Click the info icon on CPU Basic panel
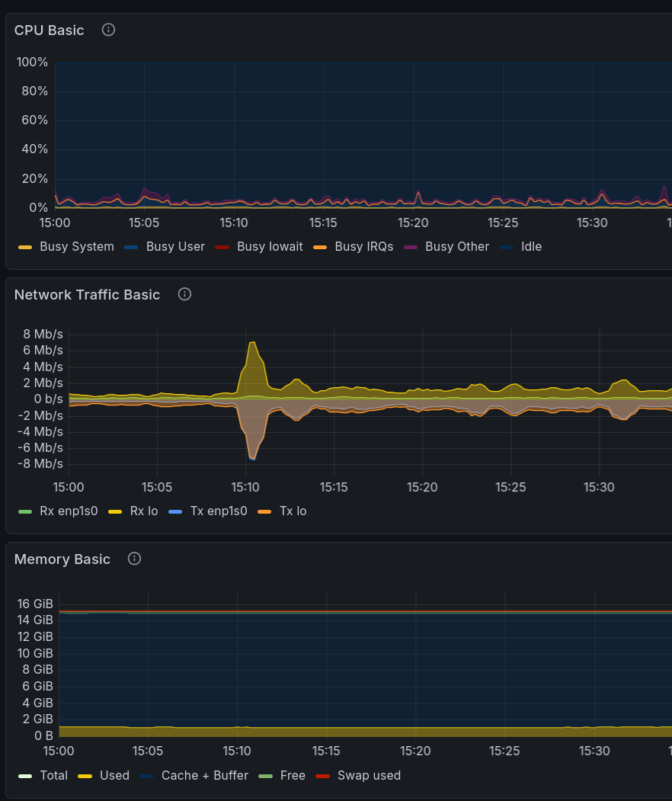Viewport: 672px width, 801px height. pos(107,30)
